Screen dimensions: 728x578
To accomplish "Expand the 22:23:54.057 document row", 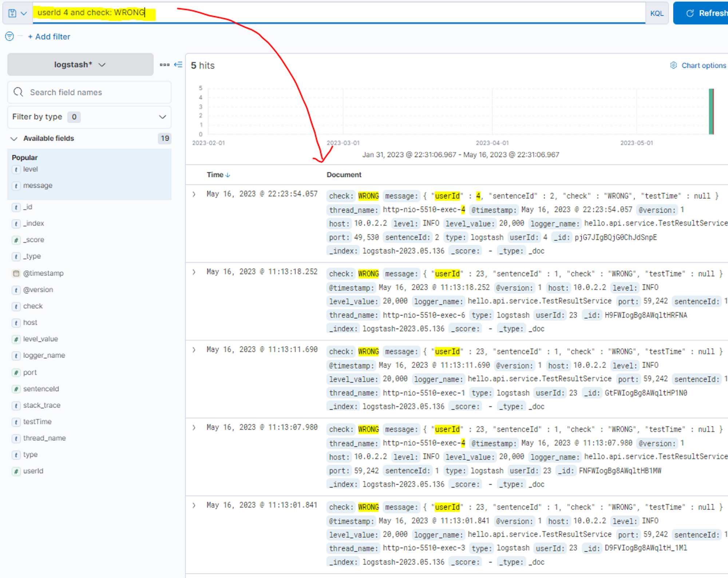I will click(194, 194).
